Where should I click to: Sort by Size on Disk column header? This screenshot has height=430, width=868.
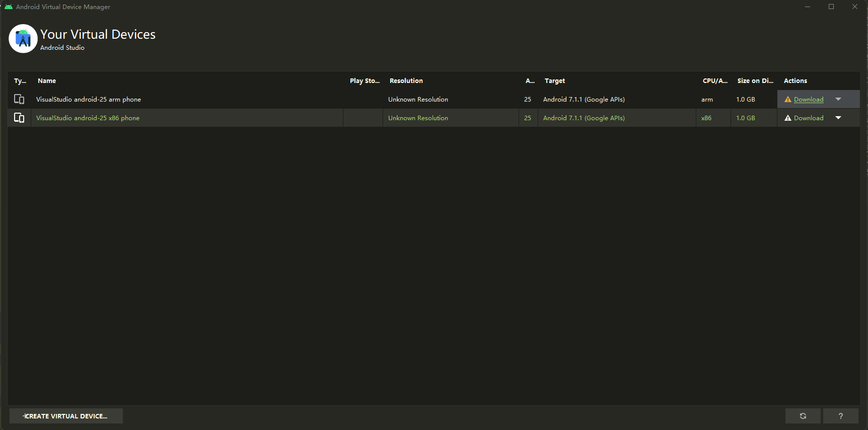[x=755, y=81]
